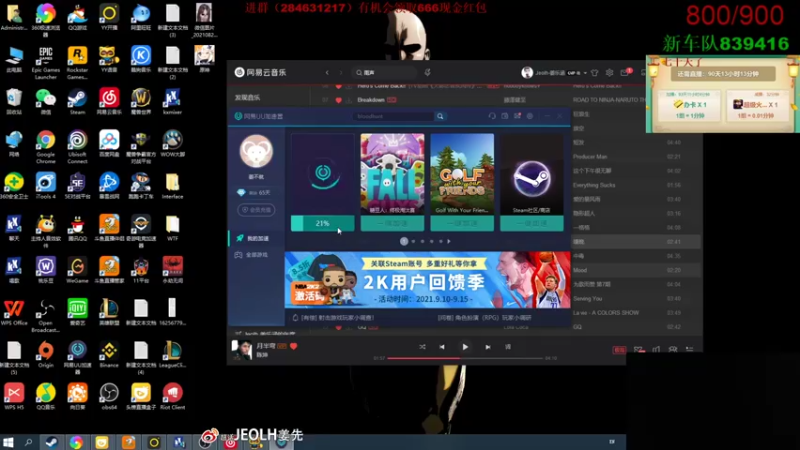Toggle the heart on the Breakdown song row

point(338,100)
